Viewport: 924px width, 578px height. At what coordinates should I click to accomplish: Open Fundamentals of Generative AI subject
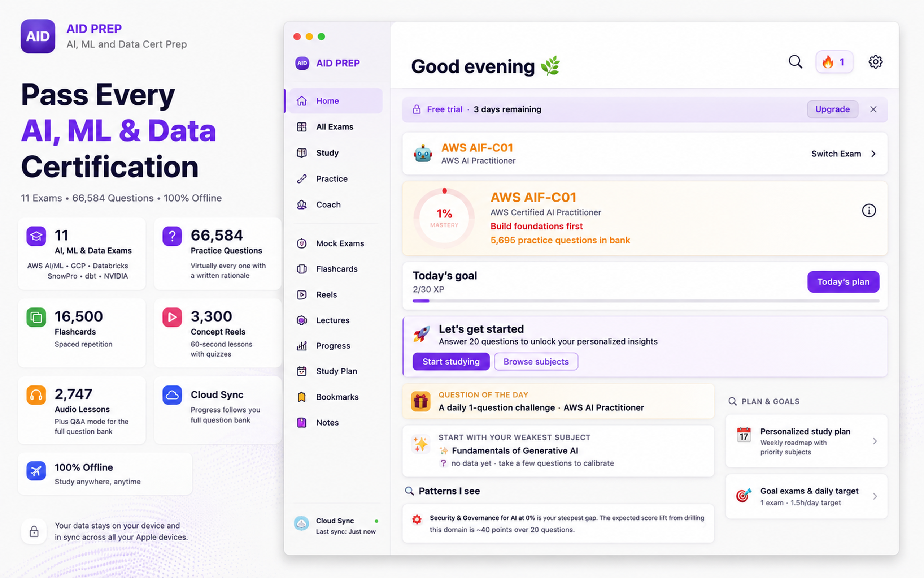coord(515,451)
